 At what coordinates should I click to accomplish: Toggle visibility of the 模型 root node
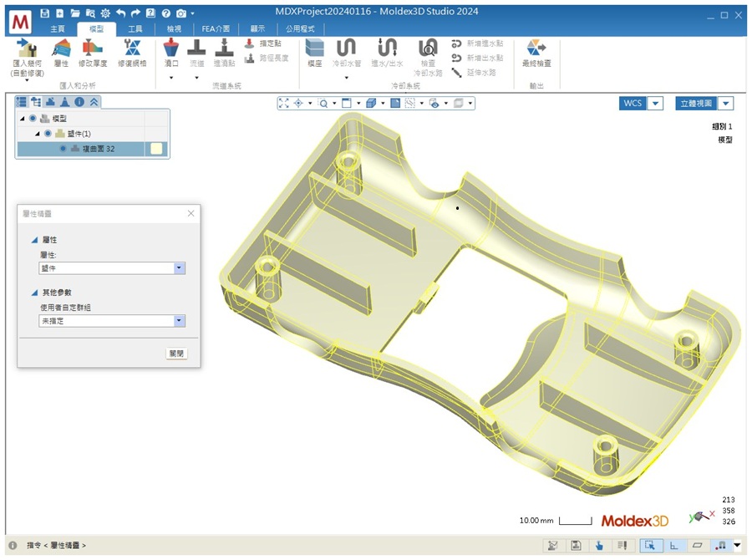33,119
